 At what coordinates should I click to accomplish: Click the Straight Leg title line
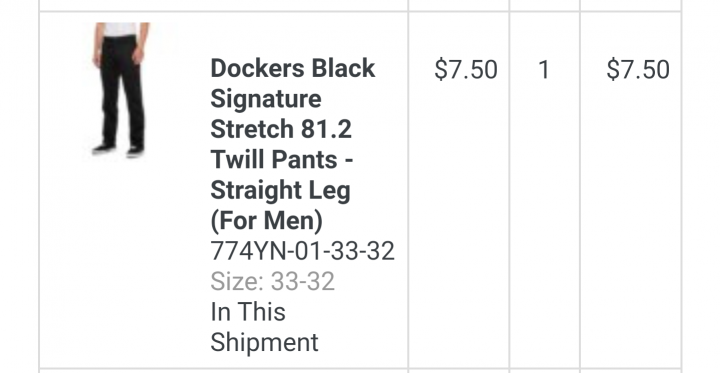coord(280,191)
